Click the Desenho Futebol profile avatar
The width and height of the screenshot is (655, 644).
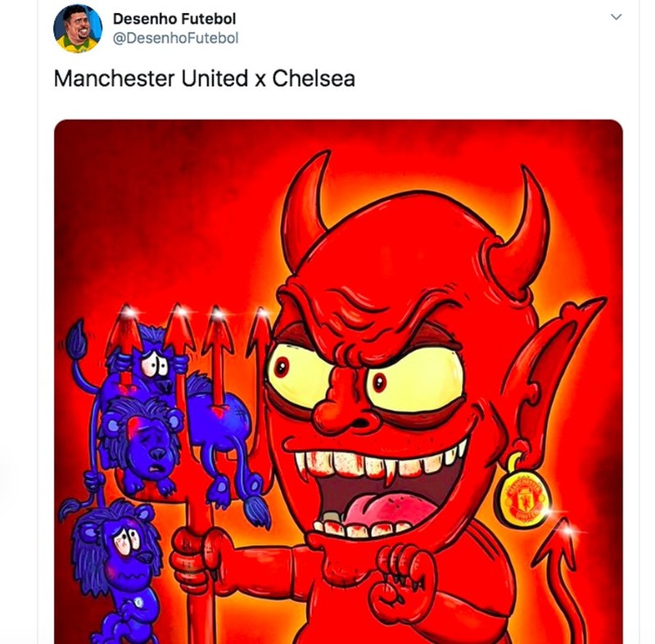point(79,25)
